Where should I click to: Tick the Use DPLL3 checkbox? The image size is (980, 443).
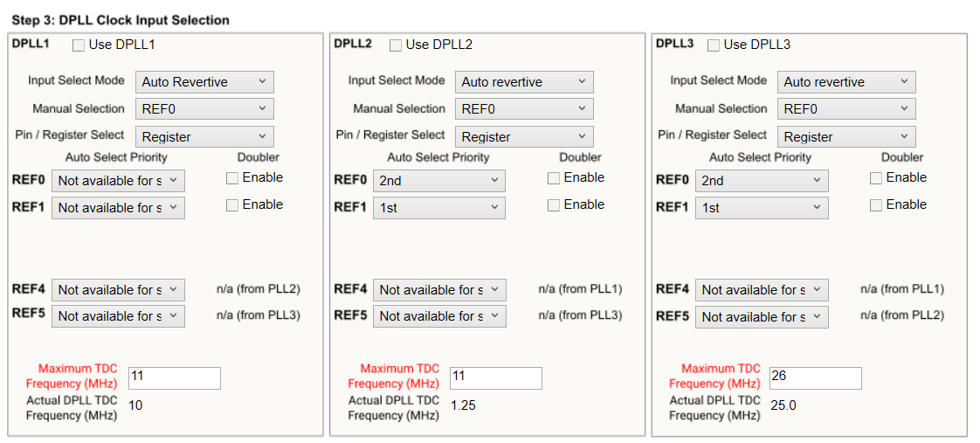tap(714, 45)
